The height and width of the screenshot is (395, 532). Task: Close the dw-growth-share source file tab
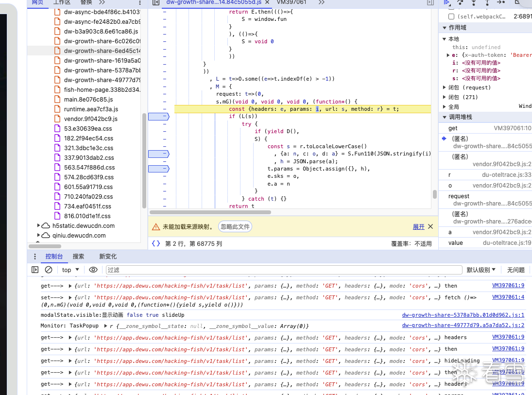267,2
